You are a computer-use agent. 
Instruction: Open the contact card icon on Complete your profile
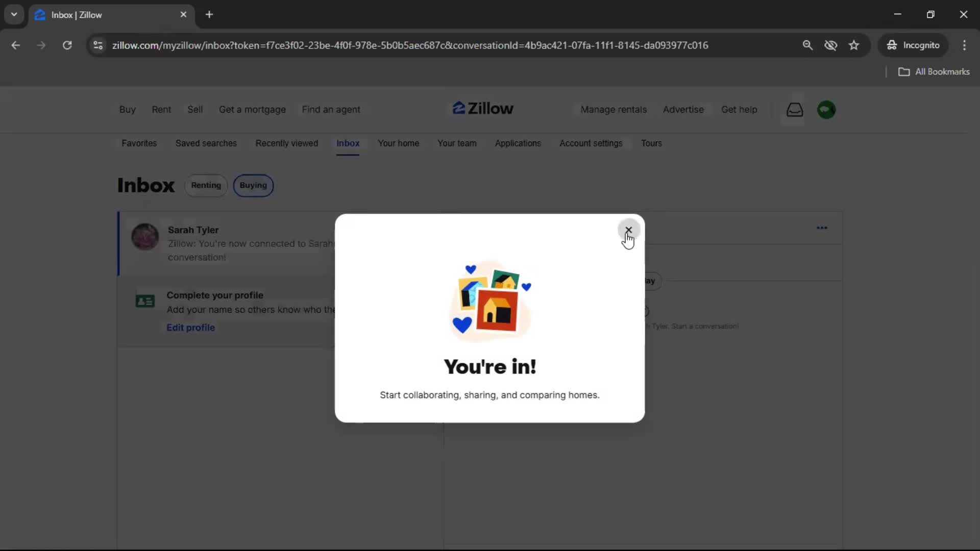[144, 301]
